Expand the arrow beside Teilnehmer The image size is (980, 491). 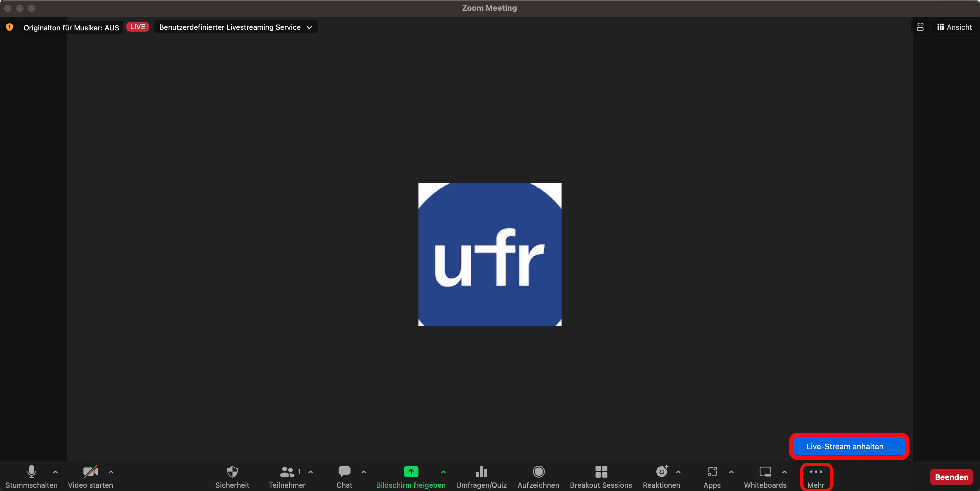coord(311,472)
